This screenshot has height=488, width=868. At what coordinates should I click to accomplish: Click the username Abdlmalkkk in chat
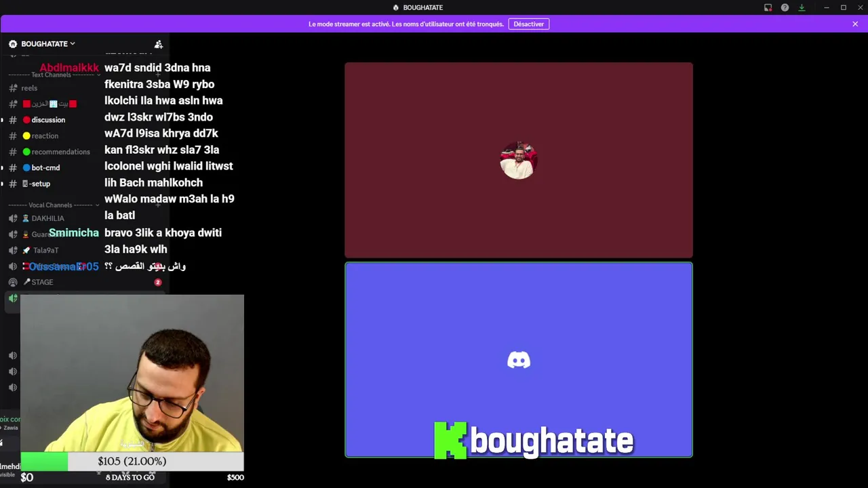[69, 68]
